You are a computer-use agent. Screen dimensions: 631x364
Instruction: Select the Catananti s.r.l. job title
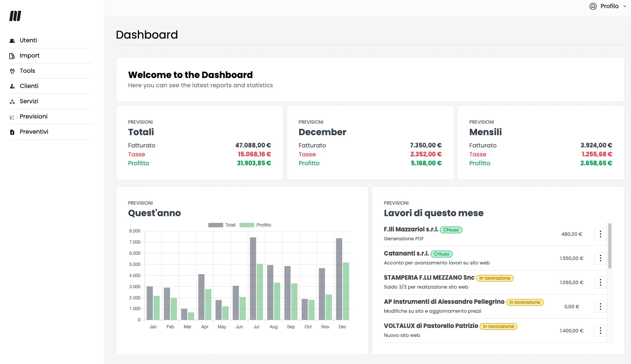click(407, 254)
